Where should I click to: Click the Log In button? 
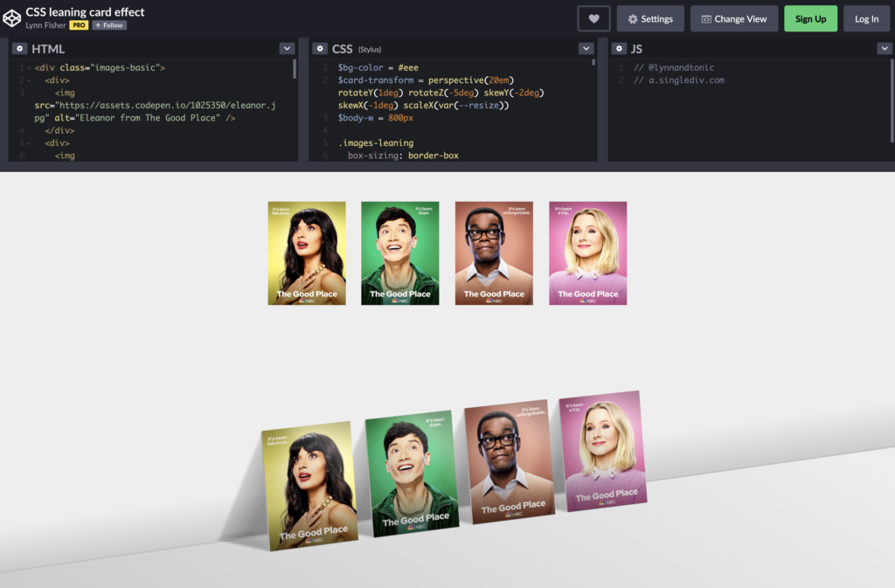[x=866, y=17]
